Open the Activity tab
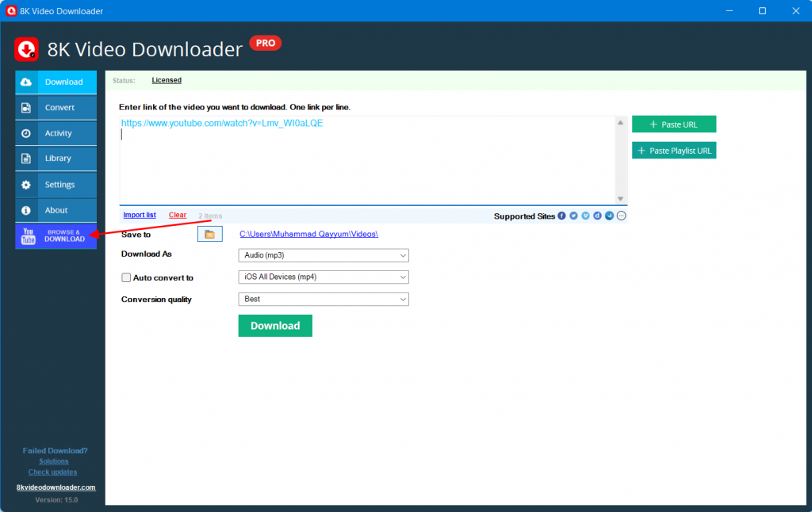The height and width of the screenshot is (512, 812). [x=56, y=133]
